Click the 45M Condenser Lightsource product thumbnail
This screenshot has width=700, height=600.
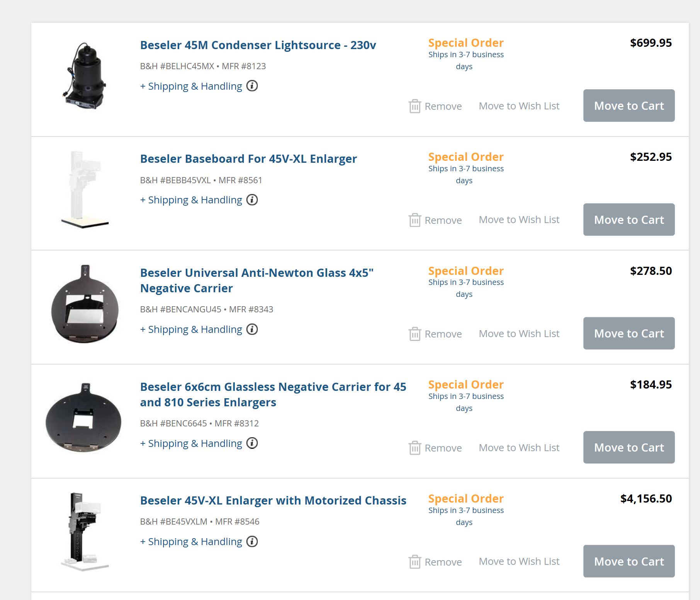click(x=84, y=76)
